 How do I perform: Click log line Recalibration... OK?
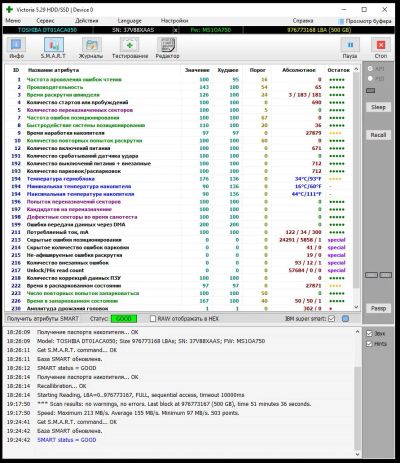coord(62,386)
